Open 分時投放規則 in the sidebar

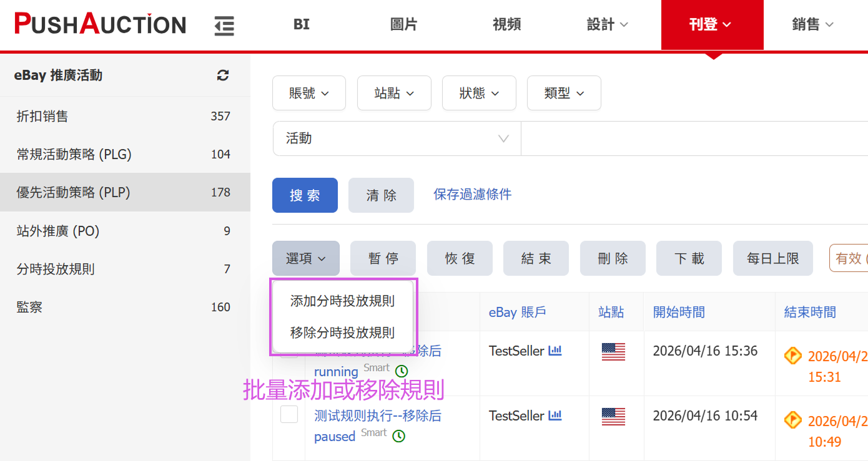point(56,269)
